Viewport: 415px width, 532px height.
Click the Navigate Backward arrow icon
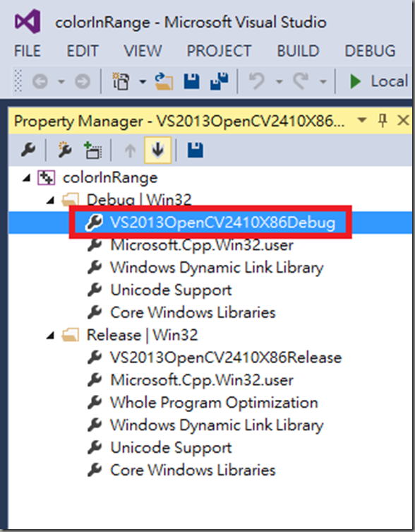tap(40, 81)
